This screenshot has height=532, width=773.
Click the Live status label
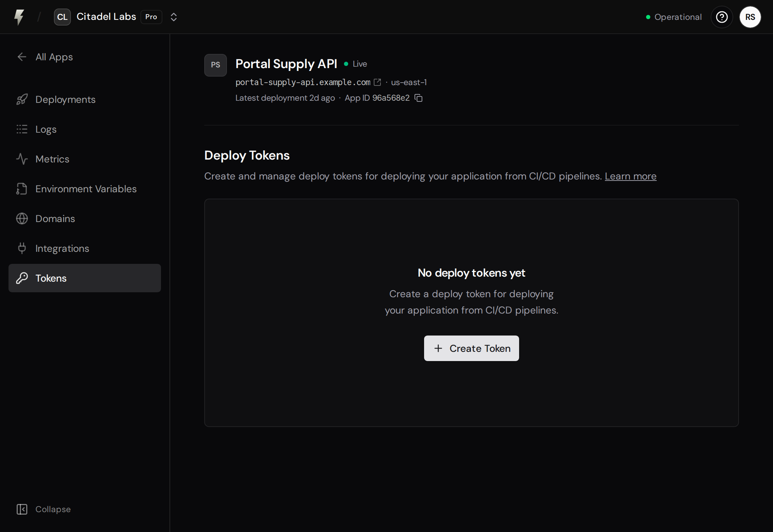(x=360, y=64)
